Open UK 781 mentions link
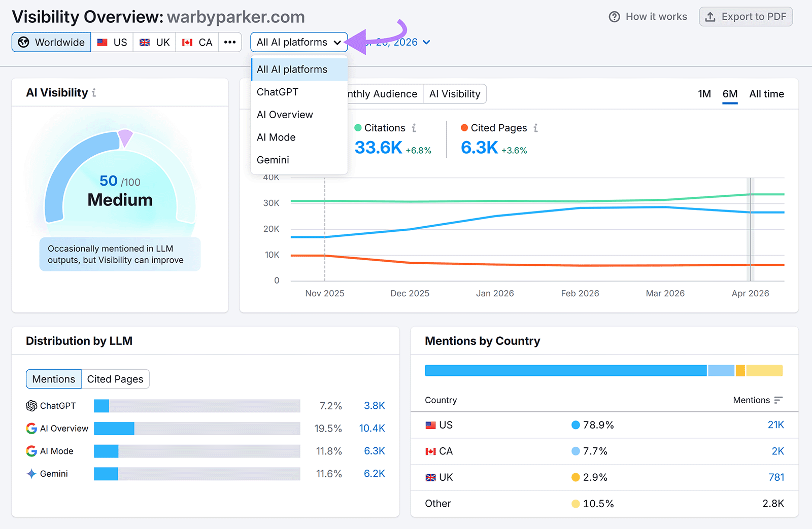 [x=776, y=477]
